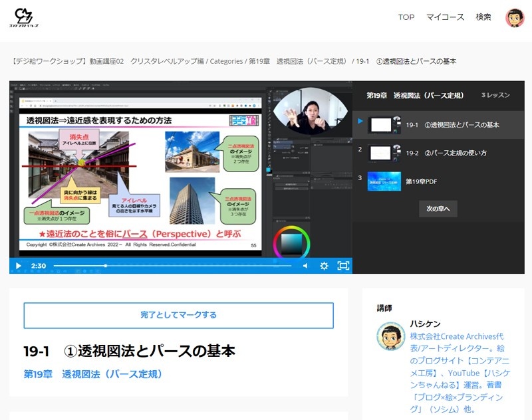Open the user profile avatar menu
Image resolution: width=532 pixels, height=420 pixels.
point(515,18)
